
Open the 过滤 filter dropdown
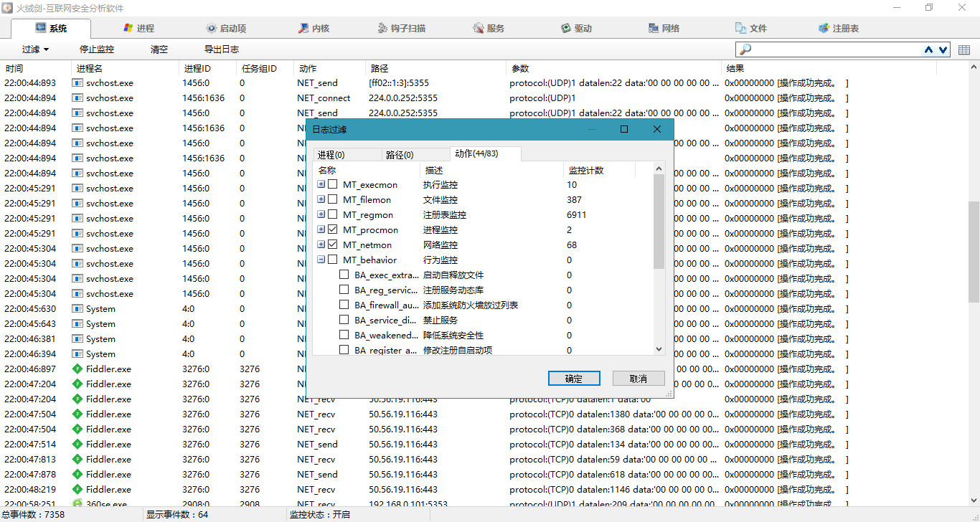[x=35, y=49]
